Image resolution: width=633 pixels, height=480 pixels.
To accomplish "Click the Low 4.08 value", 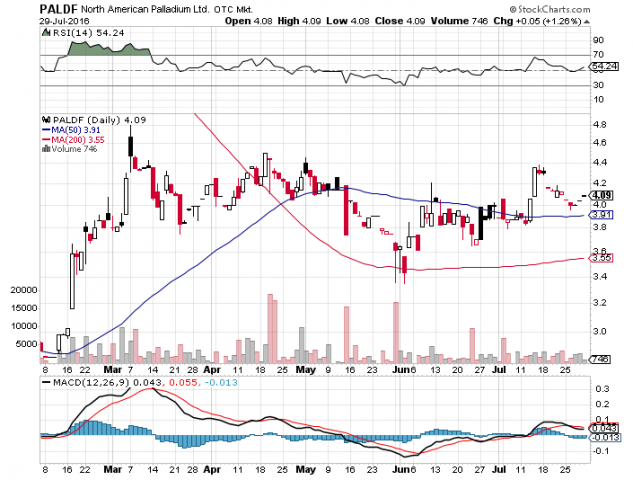I will click(348, 21).
